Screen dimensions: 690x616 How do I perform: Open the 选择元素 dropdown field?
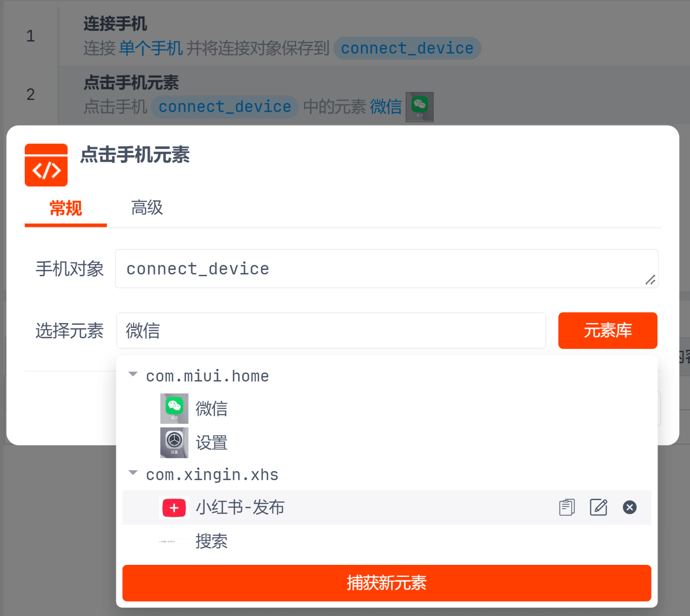click(331, 331)
